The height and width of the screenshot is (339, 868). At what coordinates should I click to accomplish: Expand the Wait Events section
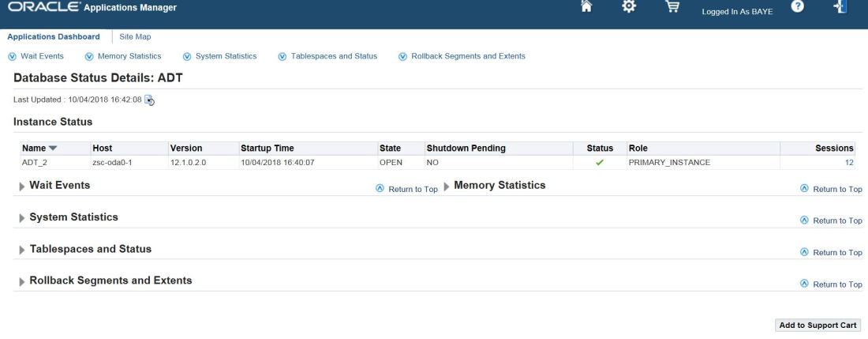[x=21, y=186]
